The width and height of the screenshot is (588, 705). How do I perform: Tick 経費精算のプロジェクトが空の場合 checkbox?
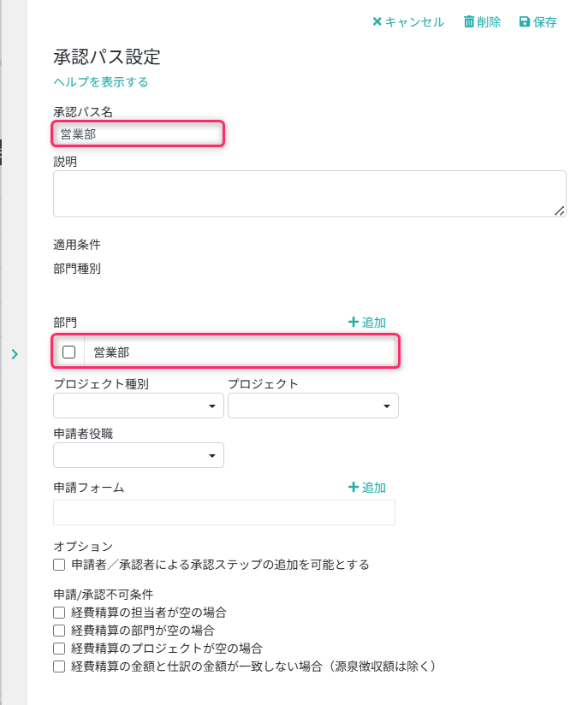click(59, 649)
